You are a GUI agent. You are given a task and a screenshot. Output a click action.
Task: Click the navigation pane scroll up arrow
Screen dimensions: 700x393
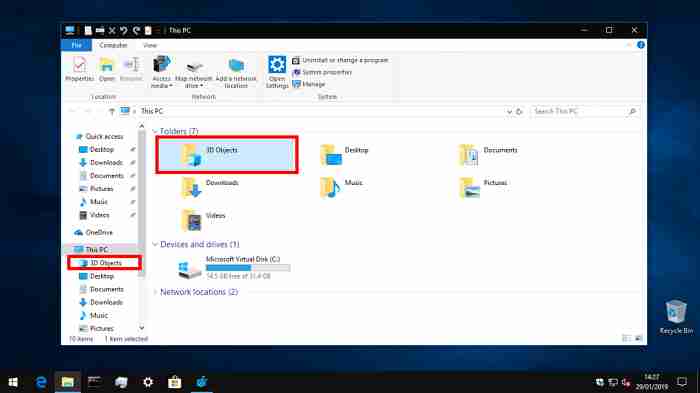[x=142, y=126]
